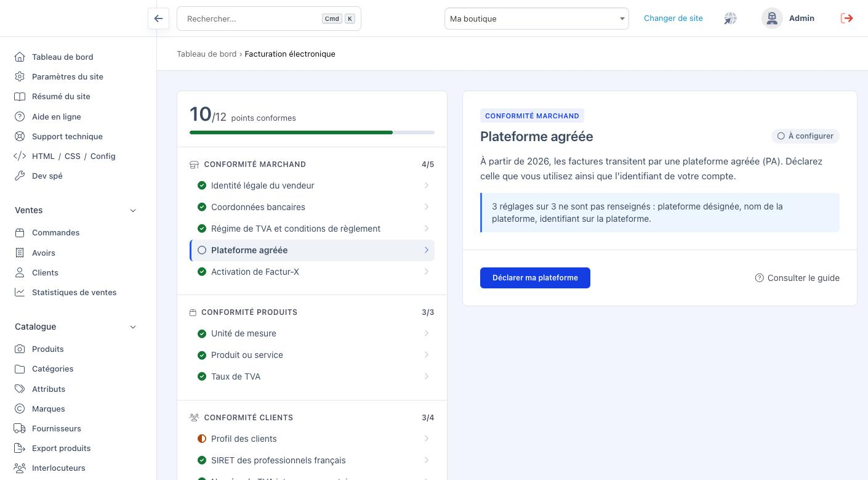Image resolution: width=868 pixels, height=480 pixels.
Task: Open Coordonnées bancaires row chevron
Action: (x=427, y=207)
